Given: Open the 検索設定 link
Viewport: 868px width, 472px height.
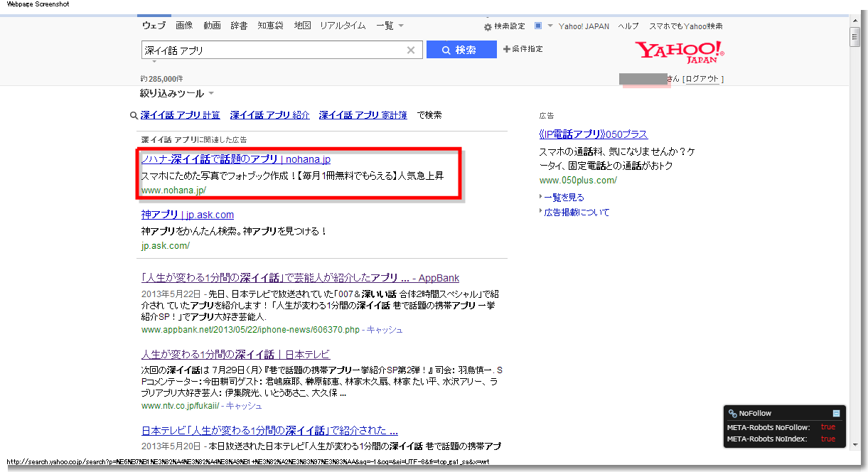Looking at the screenshot, I should pos(510,26).
